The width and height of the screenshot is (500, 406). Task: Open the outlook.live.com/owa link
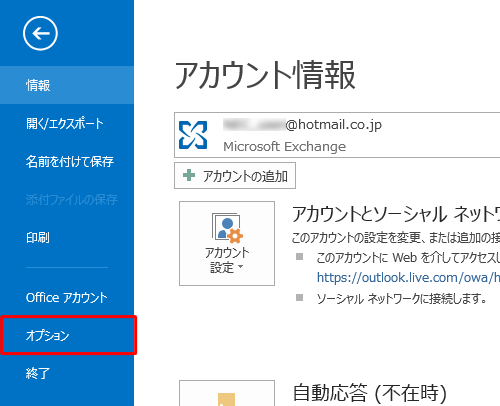[408, 277]
